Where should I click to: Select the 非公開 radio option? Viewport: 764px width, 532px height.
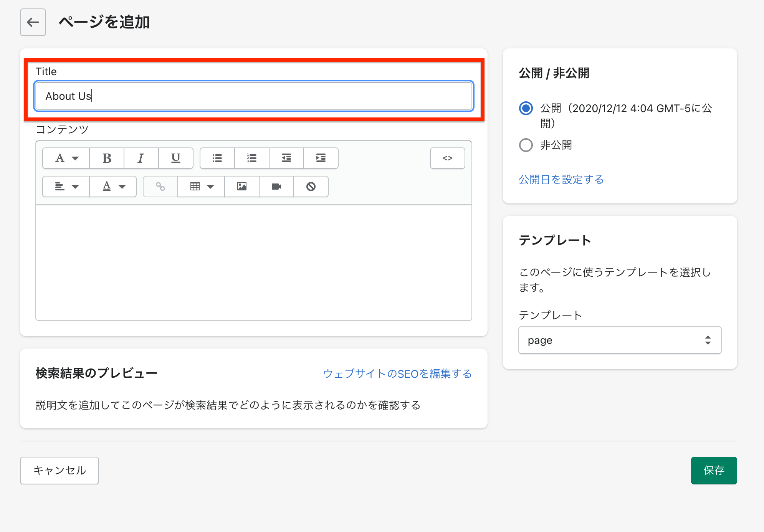tap(526, 145)
